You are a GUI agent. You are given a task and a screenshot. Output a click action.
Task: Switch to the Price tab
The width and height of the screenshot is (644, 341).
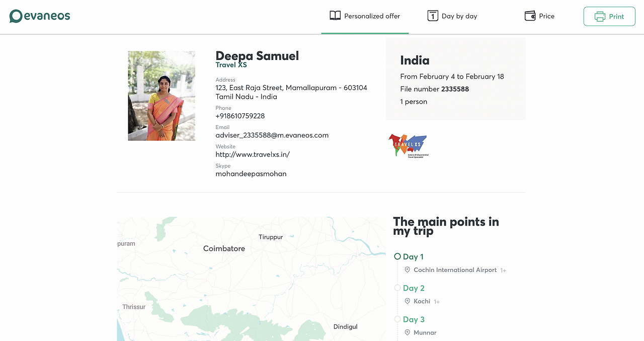(x=539, y=16)
